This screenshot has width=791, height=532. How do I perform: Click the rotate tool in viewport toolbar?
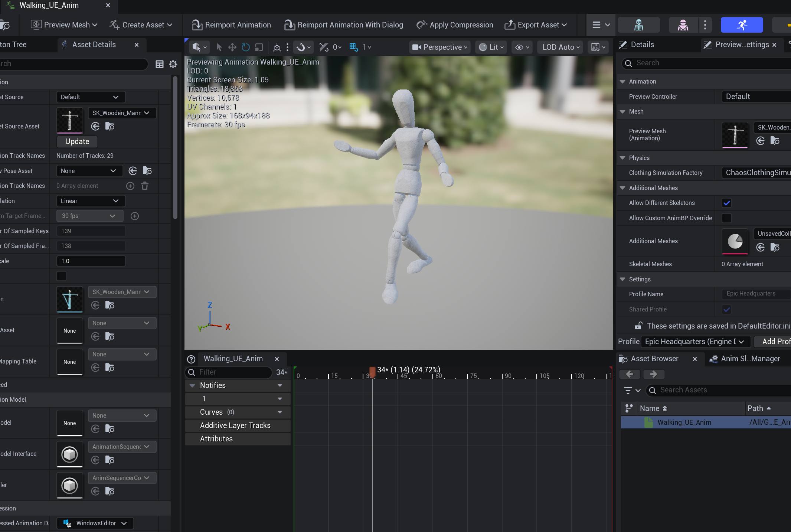click(245, 47)
